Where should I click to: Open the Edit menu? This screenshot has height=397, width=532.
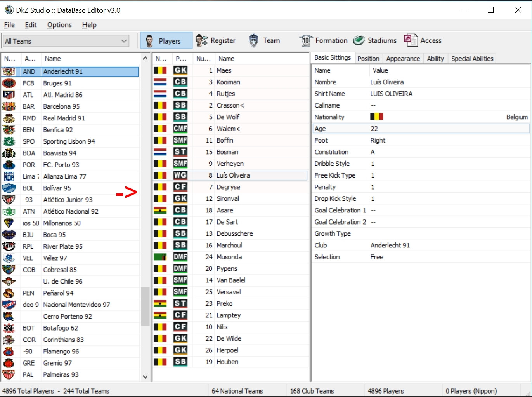point(31,25)
